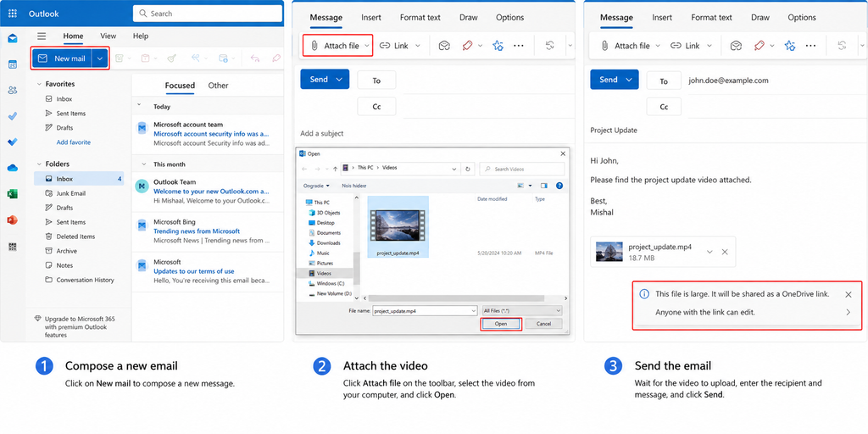Select the project_update.mp4 thumbnail in the Open dialog
Screen dimensions: 868x434
[x=398, y=227]
